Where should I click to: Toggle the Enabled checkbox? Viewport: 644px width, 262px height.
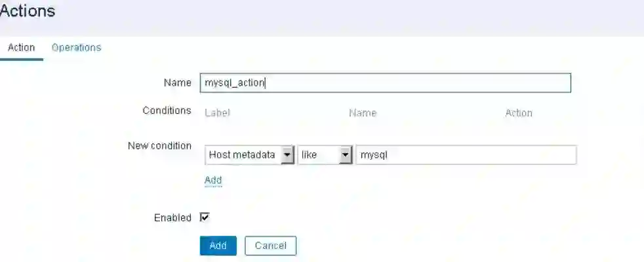(204, 217)
